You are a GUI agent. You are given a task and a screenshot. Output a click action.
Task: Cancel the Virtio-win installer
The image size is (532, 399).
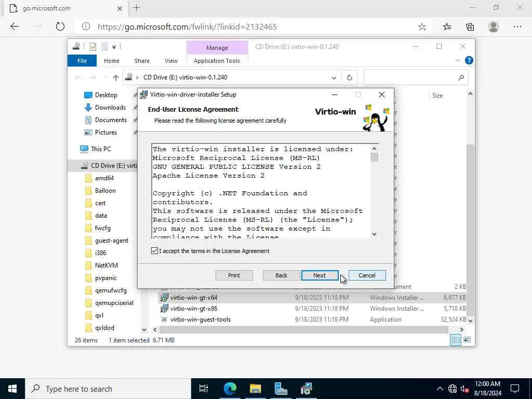click(x=367, y=275)
